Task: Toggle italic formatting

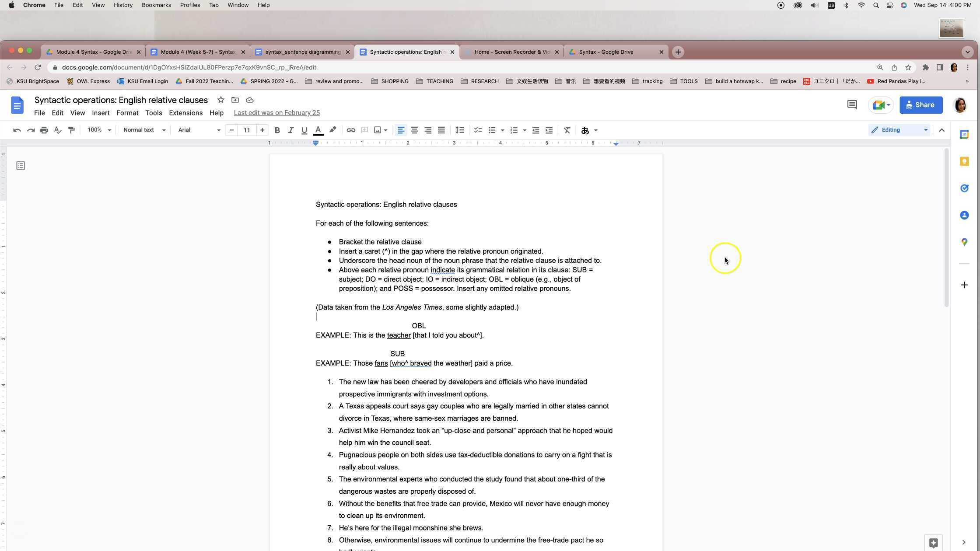Action: pos(290,130)
